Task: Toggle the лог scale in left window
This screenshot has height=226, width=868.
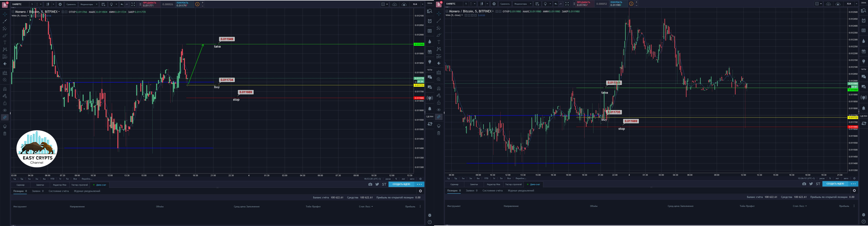Action: 403,179
